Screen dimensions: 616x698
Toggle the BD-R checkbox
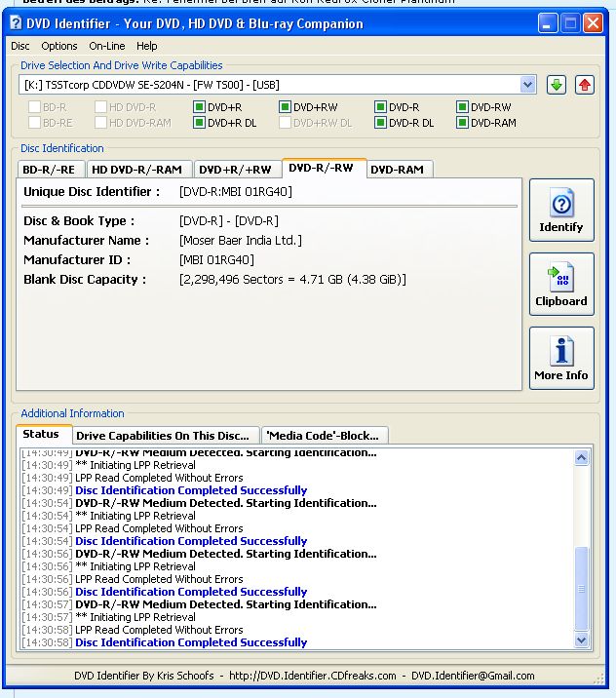(x=35, y=107)
